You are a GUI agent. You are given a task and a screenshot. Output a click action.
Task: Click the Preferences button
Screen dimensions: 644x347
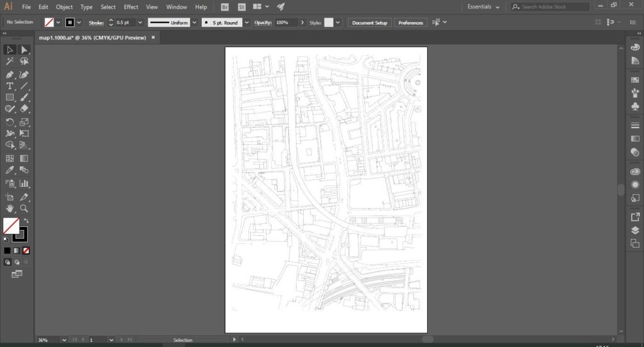[410, 23]
